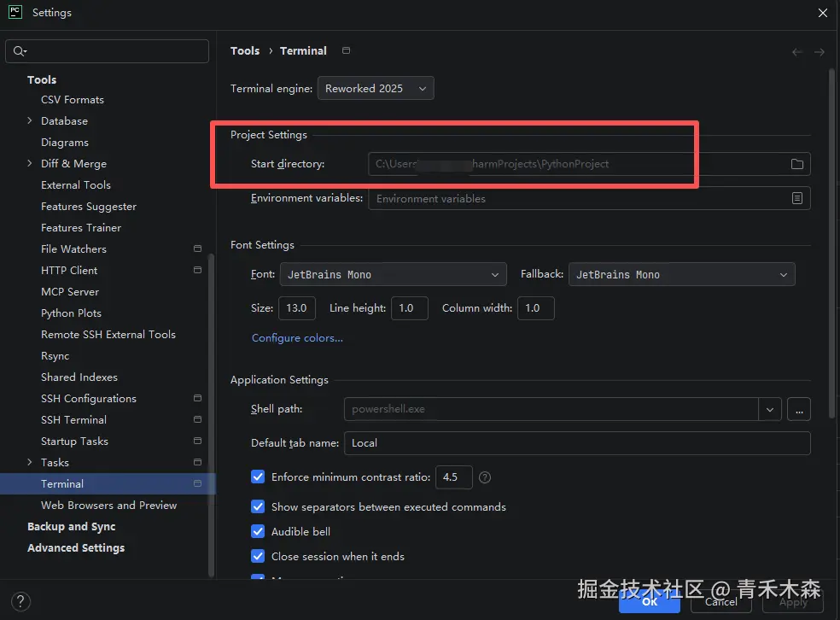840x620 pixels.
Task: Toggle Enforce minimum contrast ratio checkbox
Action: point(258,477)
